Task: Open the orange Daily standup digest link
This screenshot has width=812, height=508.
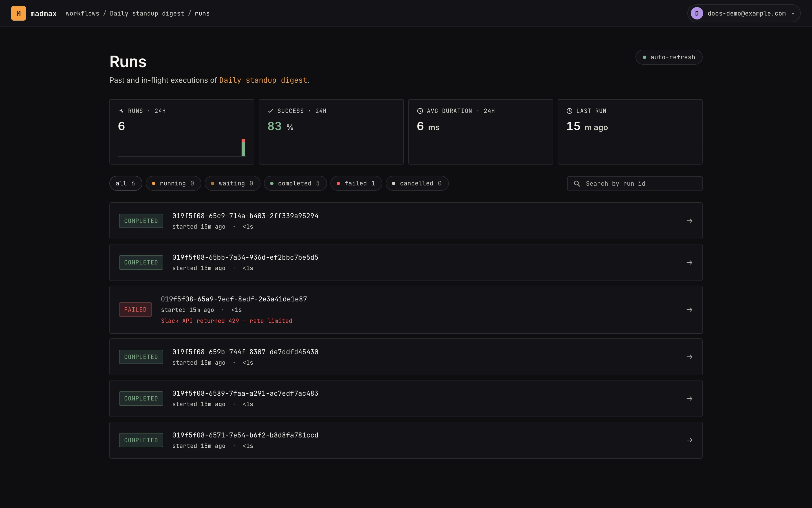Action: pos(263,80)
